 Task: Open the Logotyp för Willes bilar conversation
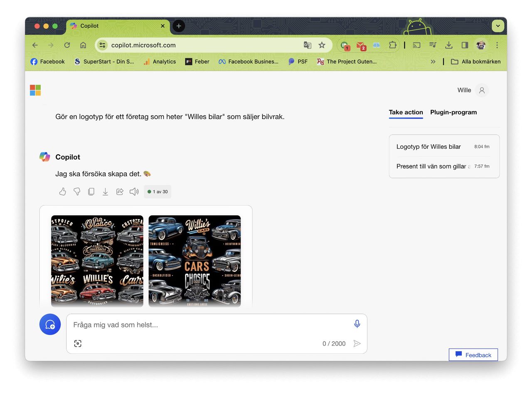[x=429, y=147]
